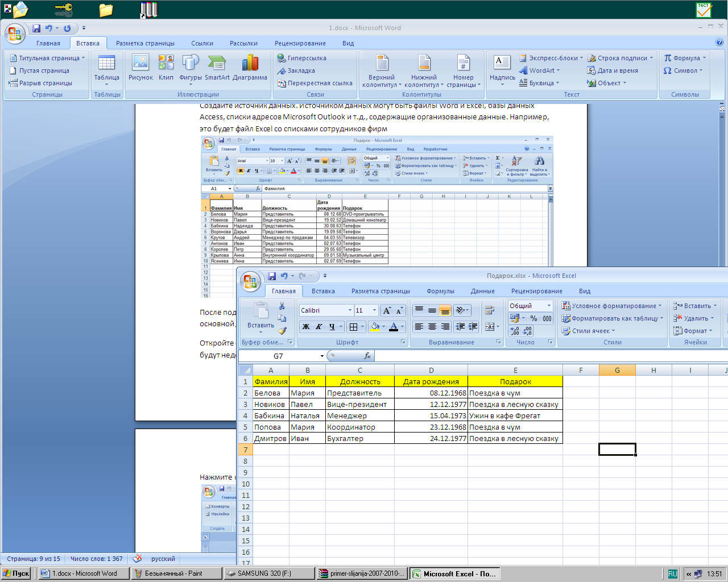This screenshot has height=582, width=728.
Task: Open Excel Данные tab
Action: 482,291
